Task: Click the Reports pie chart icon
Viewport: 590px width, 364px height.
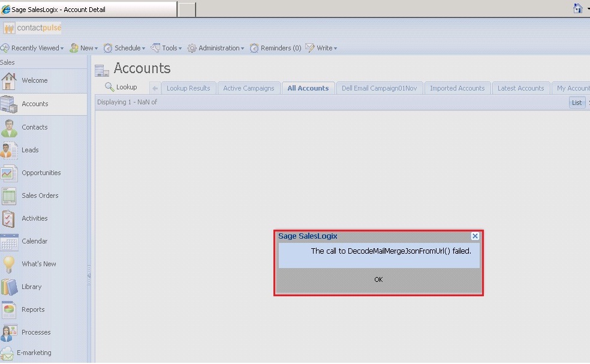Action: [8, 310]
